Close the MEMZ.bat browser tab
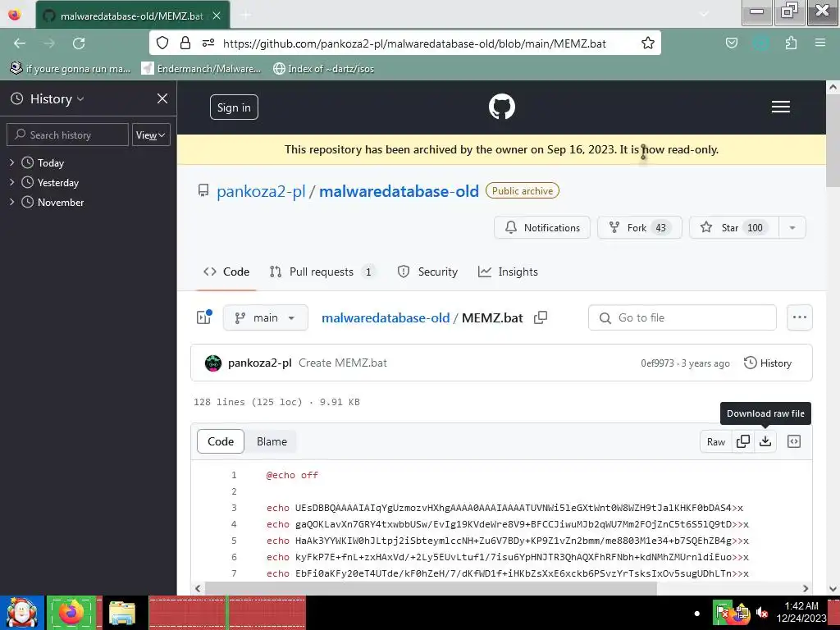This screenshot has height=630, width=840. tap(217, 16)
